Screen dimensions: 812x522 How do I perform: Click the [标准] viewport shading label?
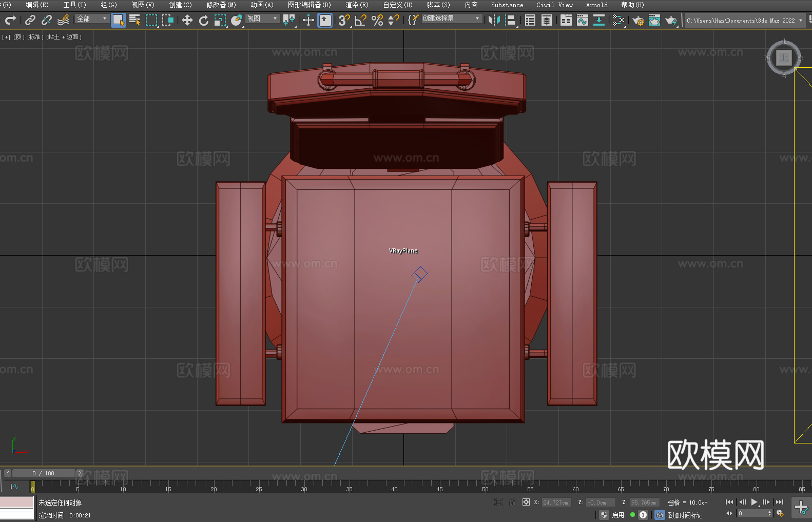click(x=35, y=37)
